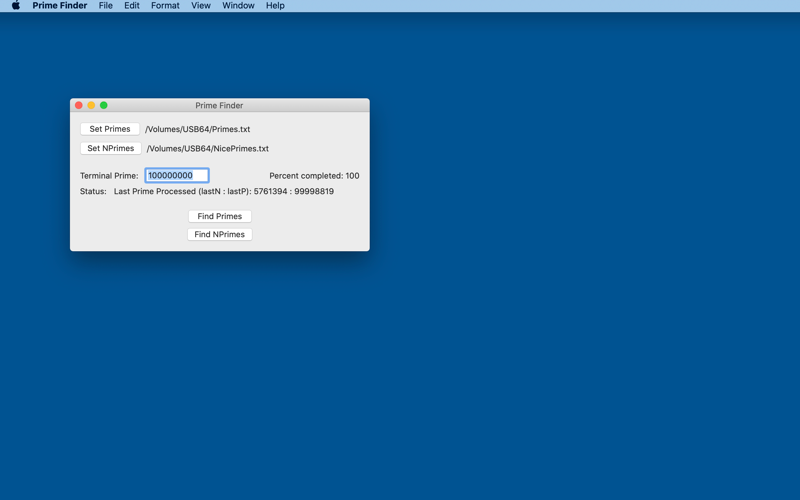Zoom the Prime Finder window with green button
This screenshot has width=800, height=500.
(x=104, y=105)
